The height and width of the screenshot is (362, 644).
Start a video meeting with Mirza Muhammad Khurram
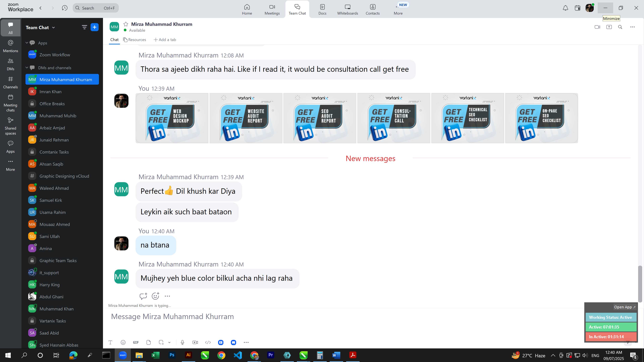point(597,27)
